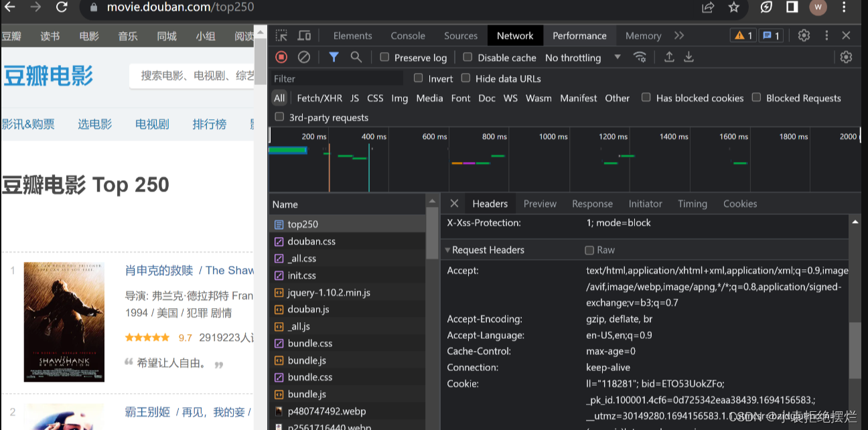Check Hide data URLs checkbox
Image resolution: width=868 pixels, height=430 pixels.
click(466, 78)
